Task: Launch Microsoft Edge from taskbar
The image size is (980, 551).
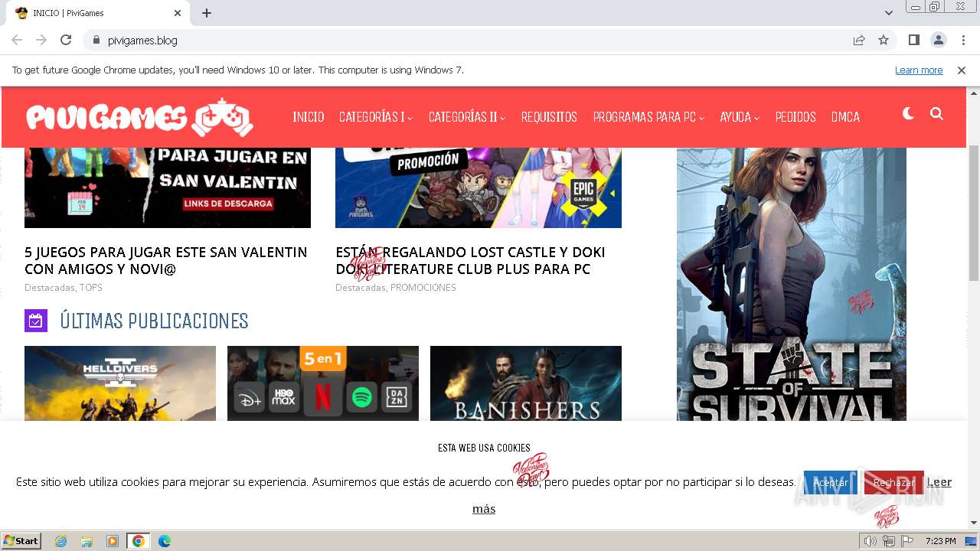Action: point(165,541)
